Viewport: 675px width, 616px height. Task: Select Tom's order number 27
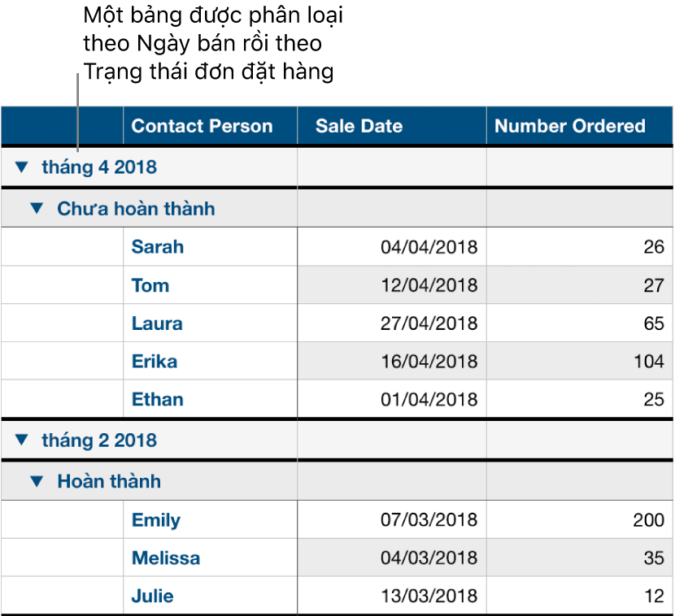654,285
